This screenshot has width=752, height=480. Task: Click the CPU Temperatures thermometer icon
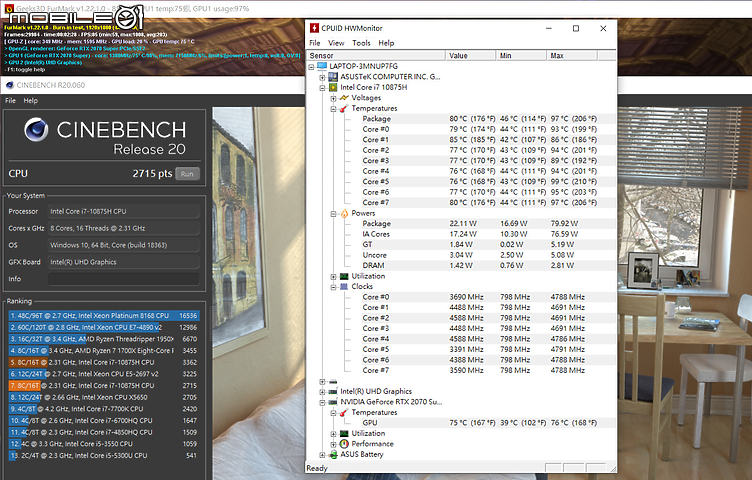(344, 108)
